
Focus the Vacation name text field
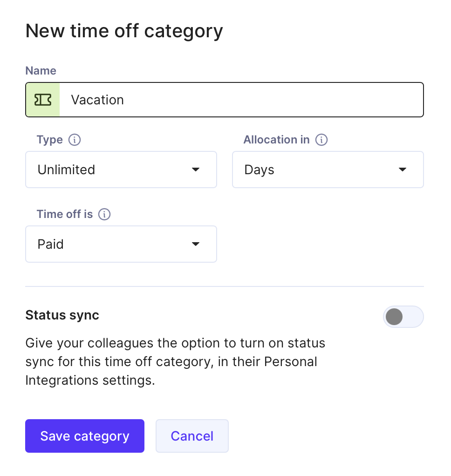click(241, 100)
